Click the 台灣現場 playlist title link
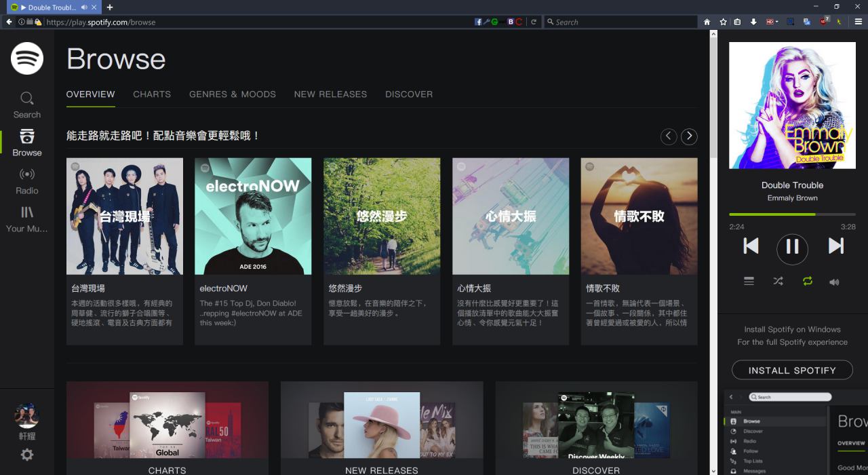The width and height of the screenshot is (868, 475). 88,288
